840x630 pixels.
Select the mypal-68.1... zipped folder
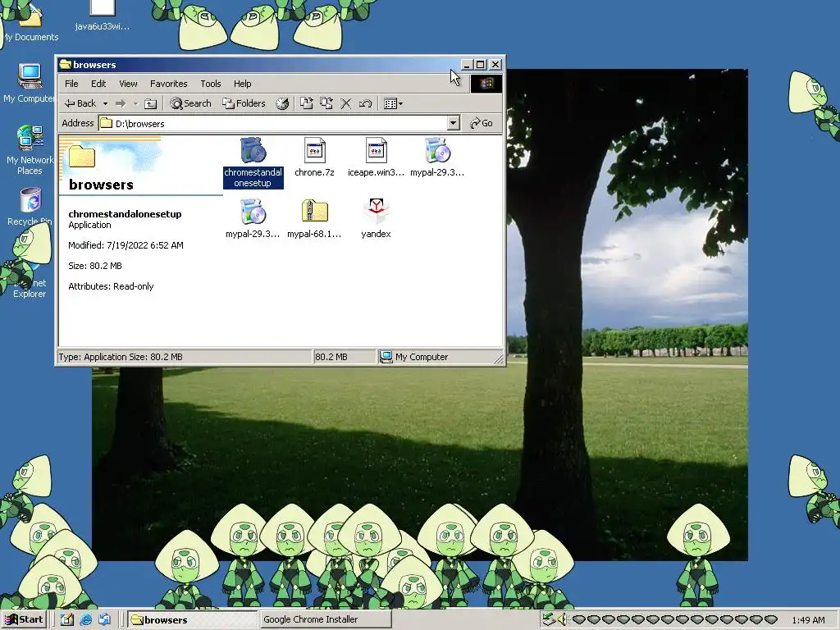314,218
